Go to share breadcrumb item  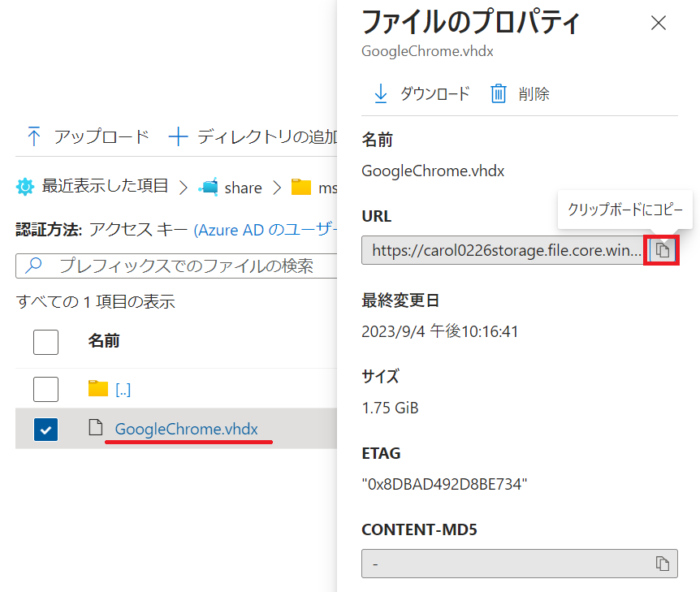click(x=243, y=188)
